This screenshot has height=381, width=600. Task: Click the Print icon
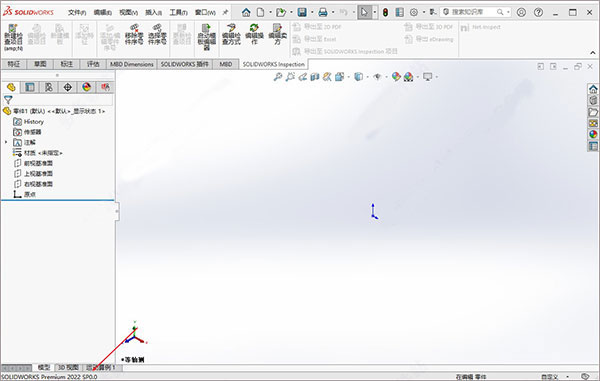point(323,13)
